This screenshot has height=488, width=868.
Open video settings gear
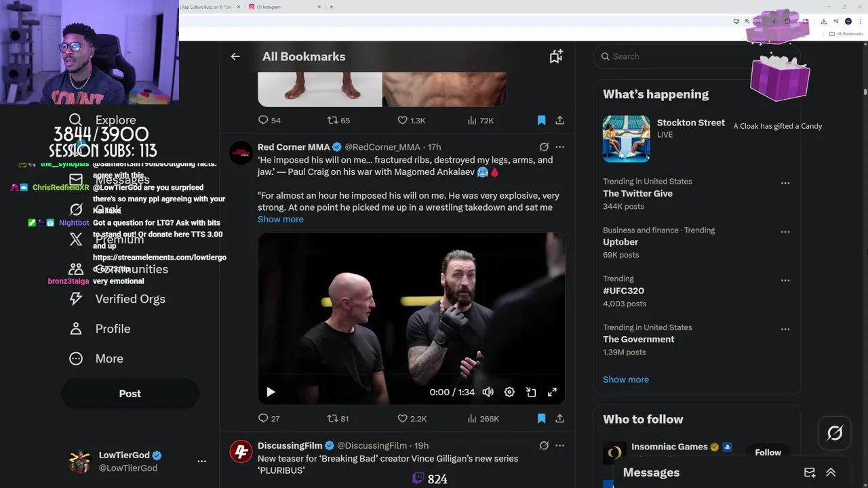pos(509,392)
